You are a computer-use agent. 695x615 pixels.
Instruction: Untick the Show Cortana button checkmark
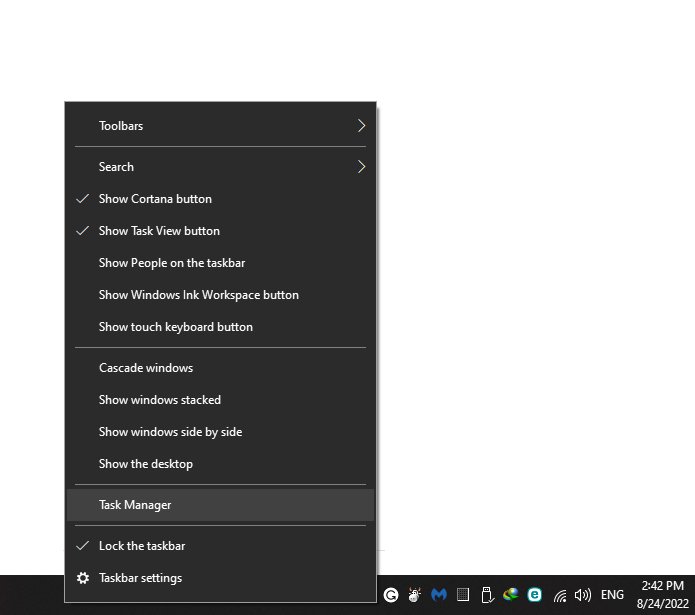tap(83, 199)
